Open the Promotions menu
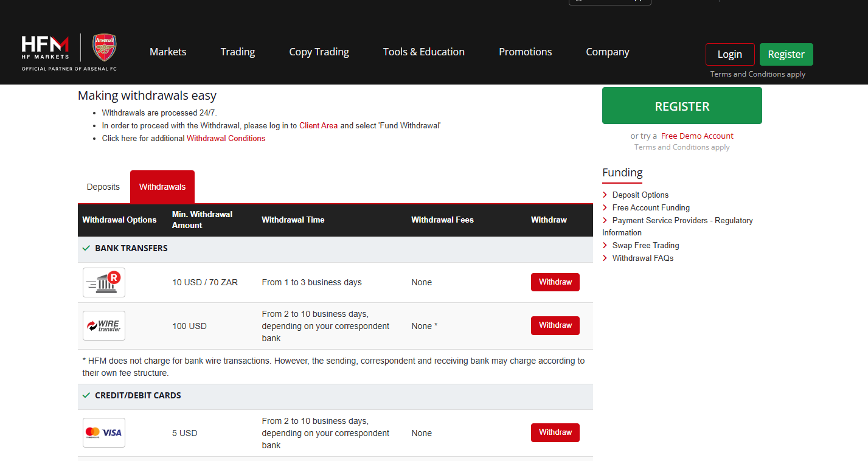This screenshot has width=868, height=461. point(526,52)
